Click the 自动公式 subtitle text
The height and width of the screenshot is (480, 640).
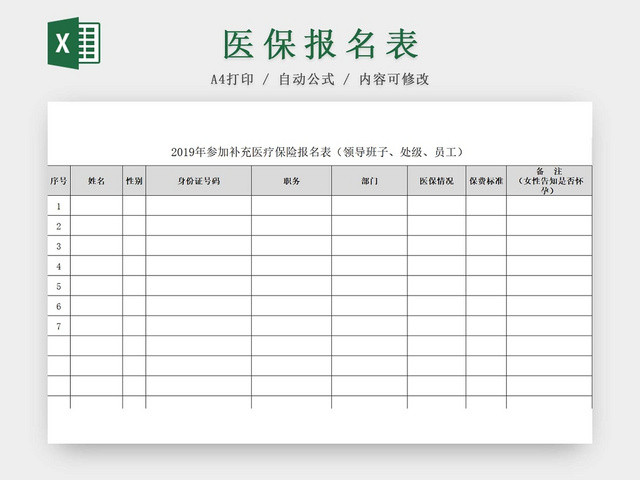point(307,79)
